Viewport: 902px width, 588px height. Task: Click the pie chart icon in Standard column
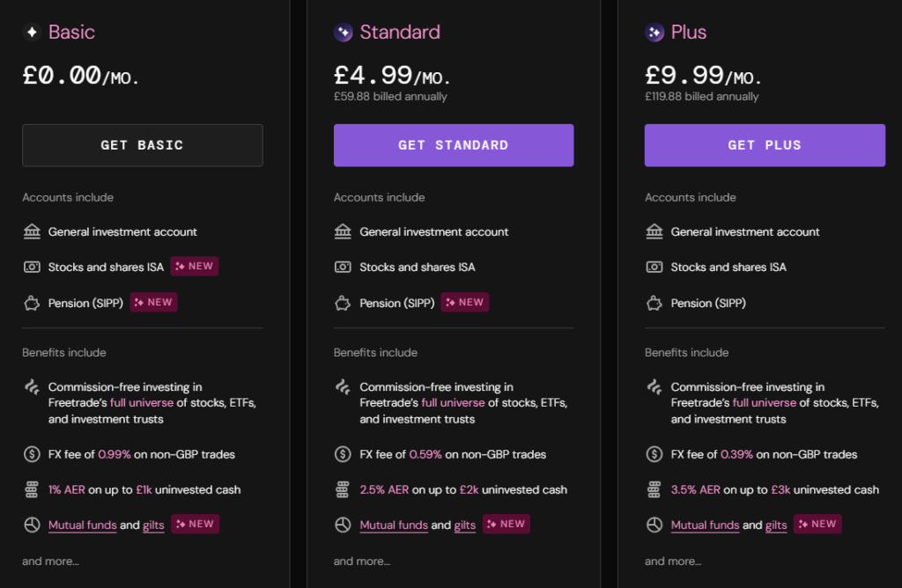point(344,525)
